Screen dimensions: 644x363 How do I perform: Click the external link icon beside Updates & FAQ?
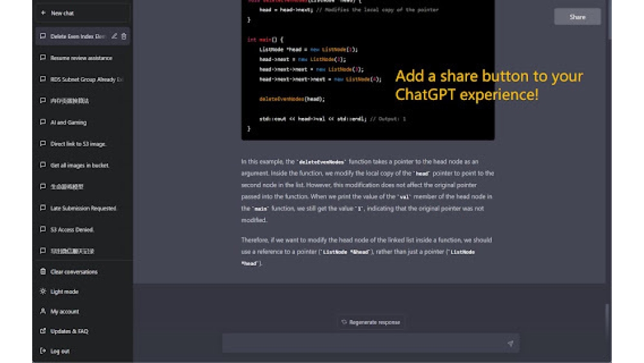(43, 331)
